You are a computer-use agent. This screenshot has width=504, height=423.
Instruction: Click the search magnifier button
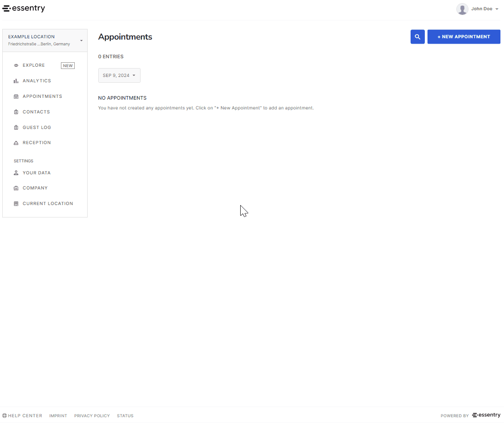[x=418, y=36]
